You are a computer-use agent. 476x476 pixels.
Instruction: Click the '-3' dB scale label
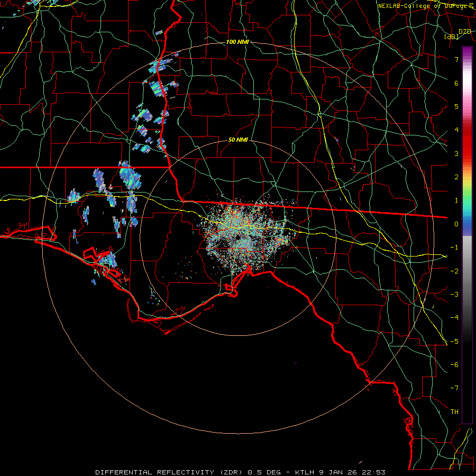[454, 295]
